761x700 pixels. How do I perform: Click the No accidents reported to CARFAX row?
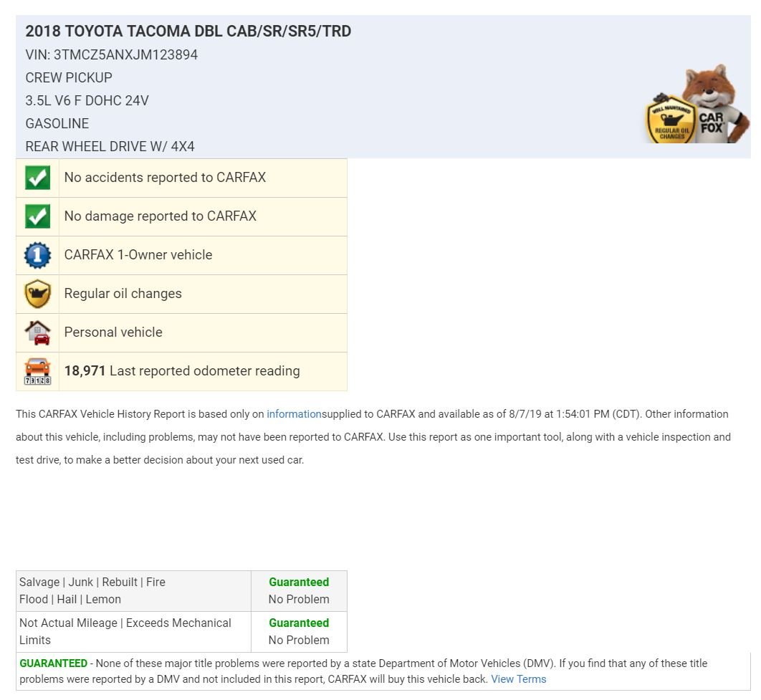181,178
